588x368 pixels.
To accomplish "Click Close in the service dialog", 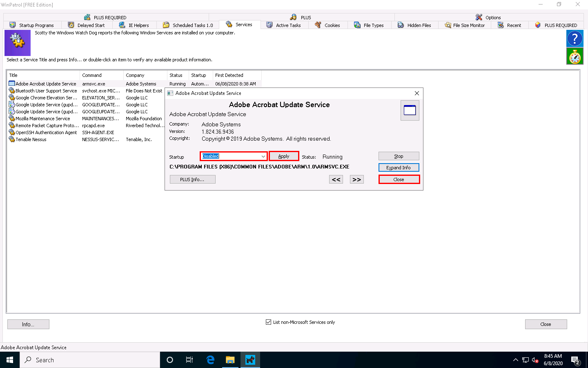I will point(399,180).
